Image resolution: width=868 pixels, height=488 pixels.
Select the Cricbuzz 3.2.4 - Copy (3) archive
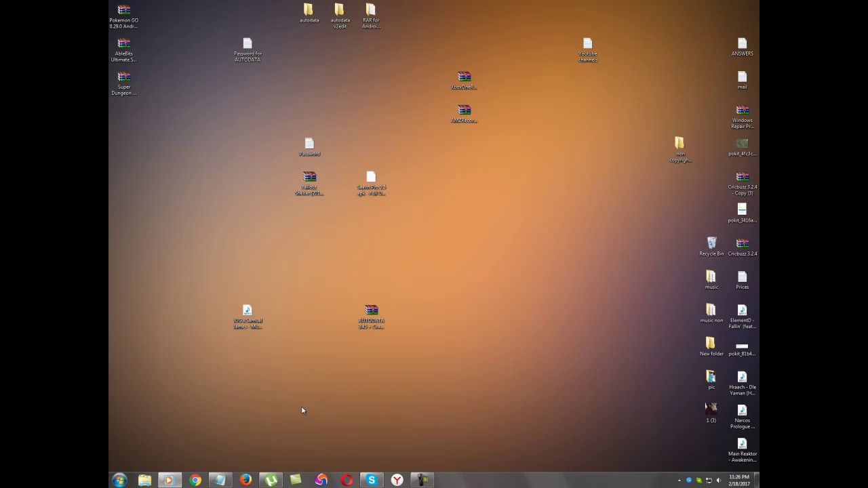(742, 184)
